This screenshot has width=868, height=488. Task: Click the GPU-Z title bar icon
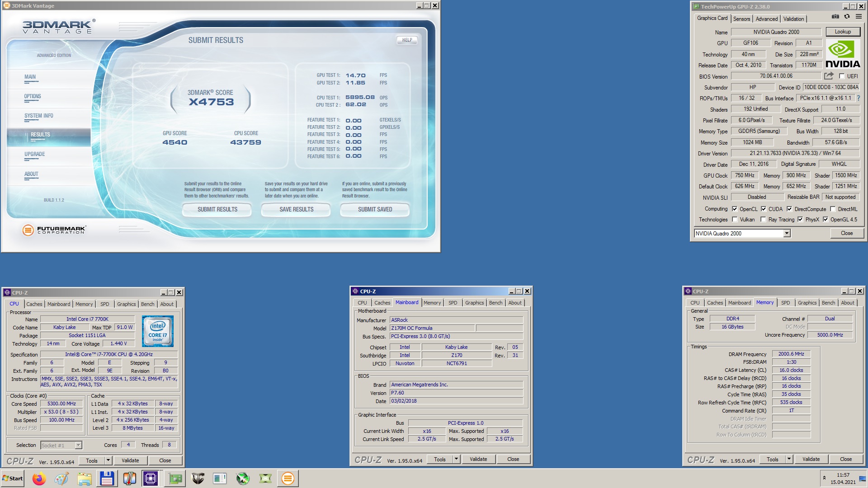696,7
